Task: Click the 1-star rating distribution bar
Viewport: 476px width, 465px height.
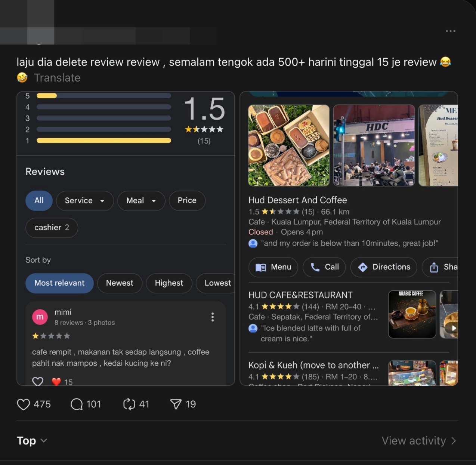Action: [x=103, y=141]
